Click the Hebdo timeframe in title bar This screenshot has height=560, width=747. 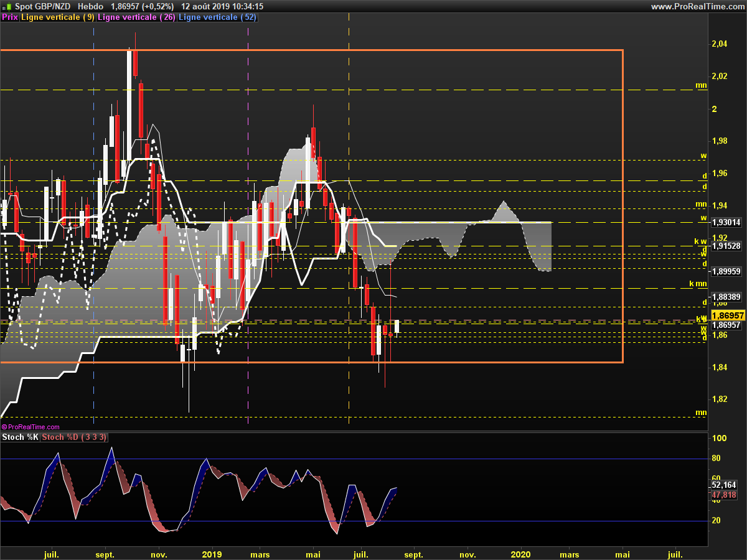pyautogui.click(x=91, y=6)
